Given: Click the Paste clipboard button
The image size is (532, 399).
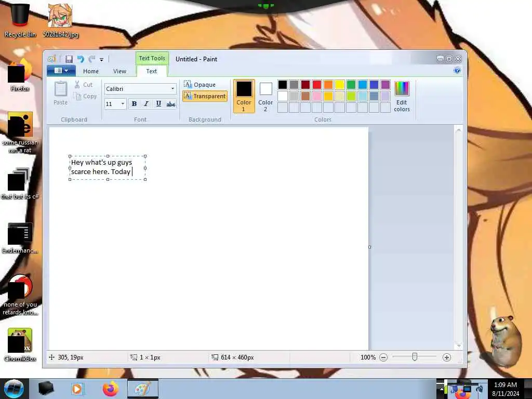Looking at the screenshot, I should pos(61,93).
